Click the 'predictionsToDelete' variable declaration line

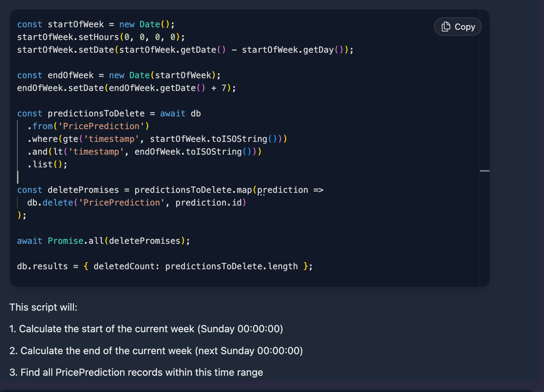pos(109,114)
